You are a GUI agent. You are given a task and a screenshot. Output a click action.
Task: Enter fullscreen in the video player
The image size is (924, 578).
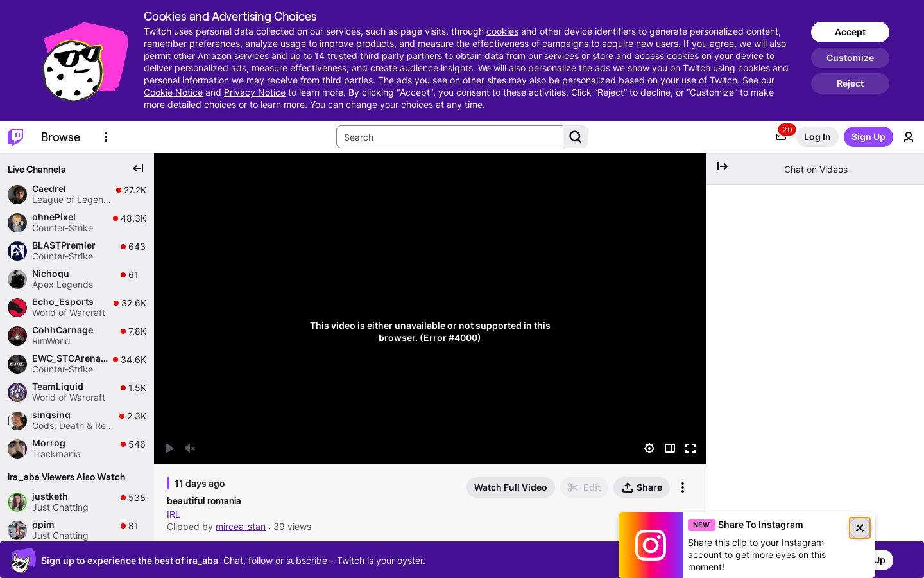pos(690,448)
